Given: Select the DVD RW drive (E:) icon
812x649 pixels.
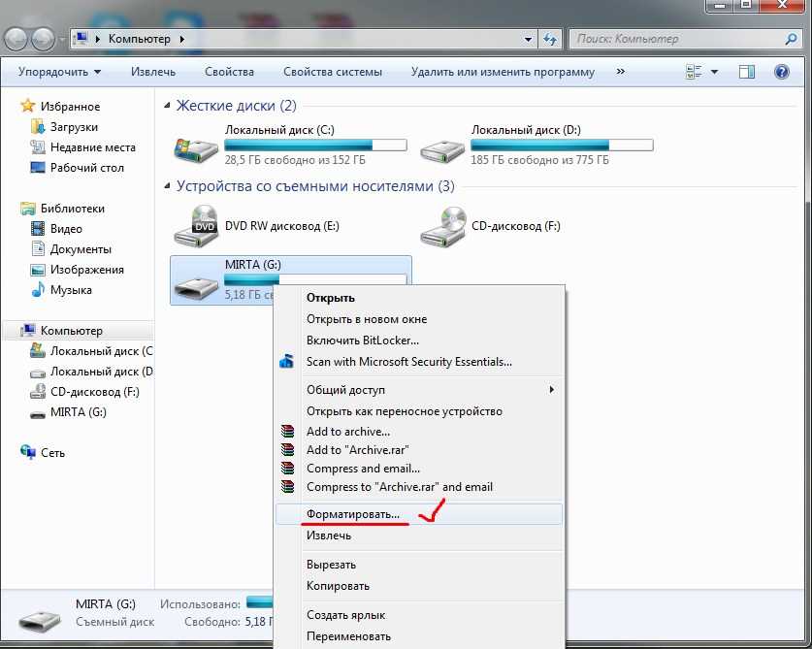Looking at the screenshot, I should click(195, 226).
